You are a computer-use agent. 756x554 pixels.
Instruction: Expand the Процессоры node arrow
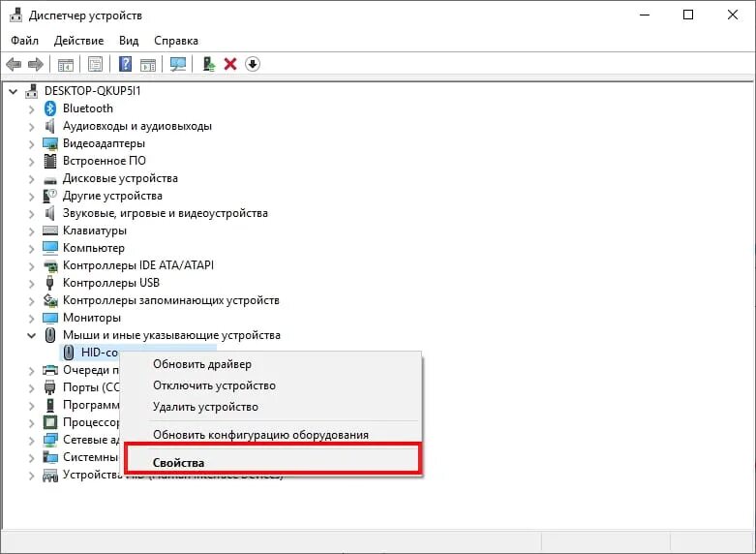[x=32, y=422]
